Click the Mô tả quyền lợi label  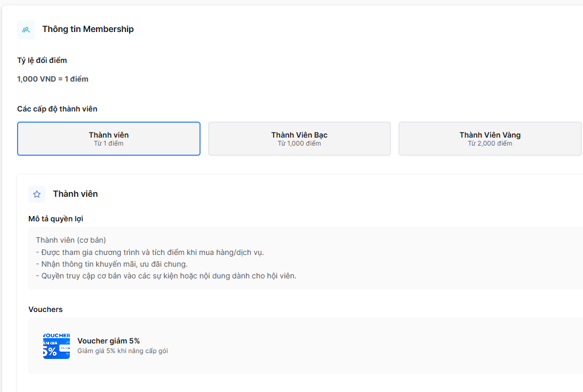56,219
